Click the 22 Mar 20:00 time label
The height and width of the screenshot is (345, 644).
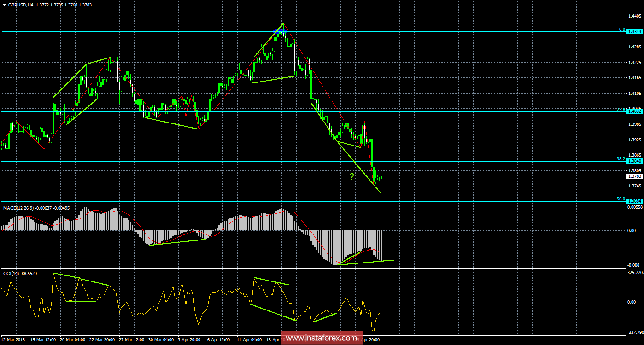(x=102, y=340)
